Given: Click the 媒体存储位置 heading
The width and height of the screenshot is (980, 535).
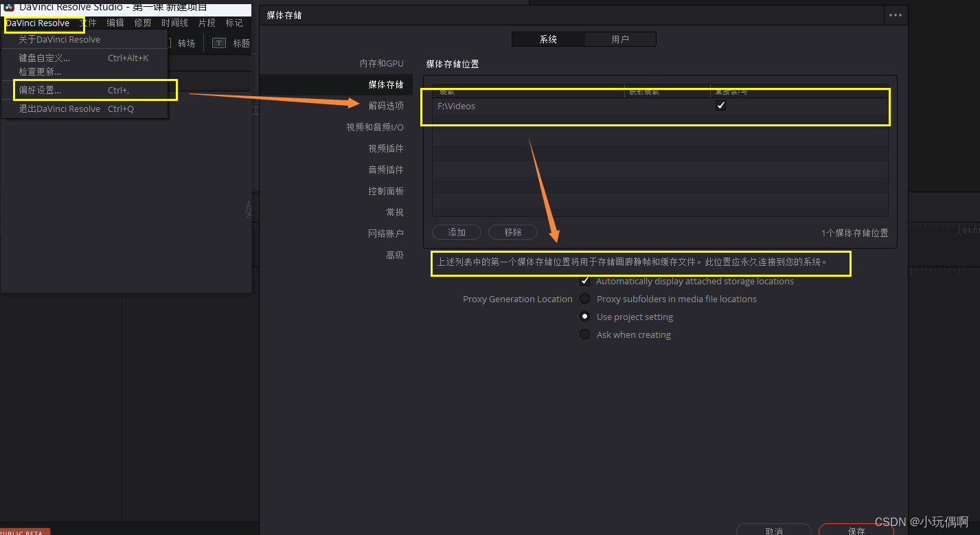Looking at the screenshot, I should coord(453,64).
